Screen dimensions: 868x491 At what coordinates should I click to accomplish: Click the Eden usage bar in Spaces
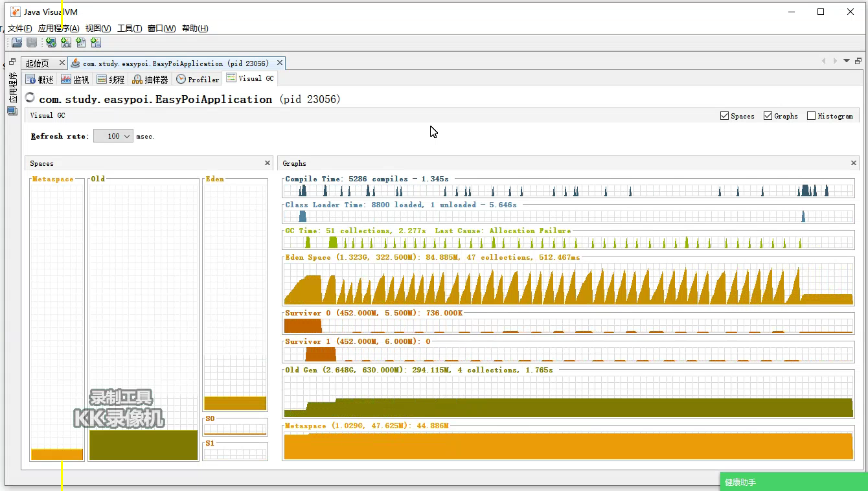pos(235,403)
